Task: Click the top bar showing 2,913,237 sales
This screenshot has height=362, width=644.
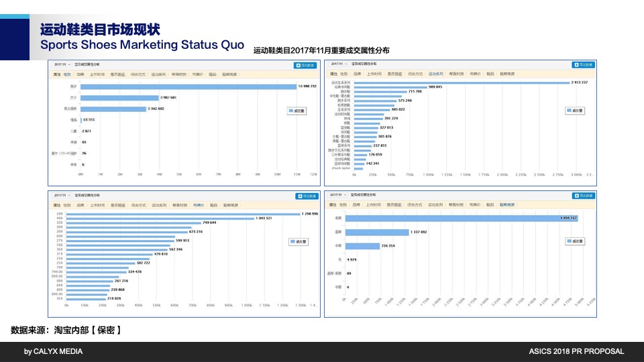Action: (x=462, y=82)
